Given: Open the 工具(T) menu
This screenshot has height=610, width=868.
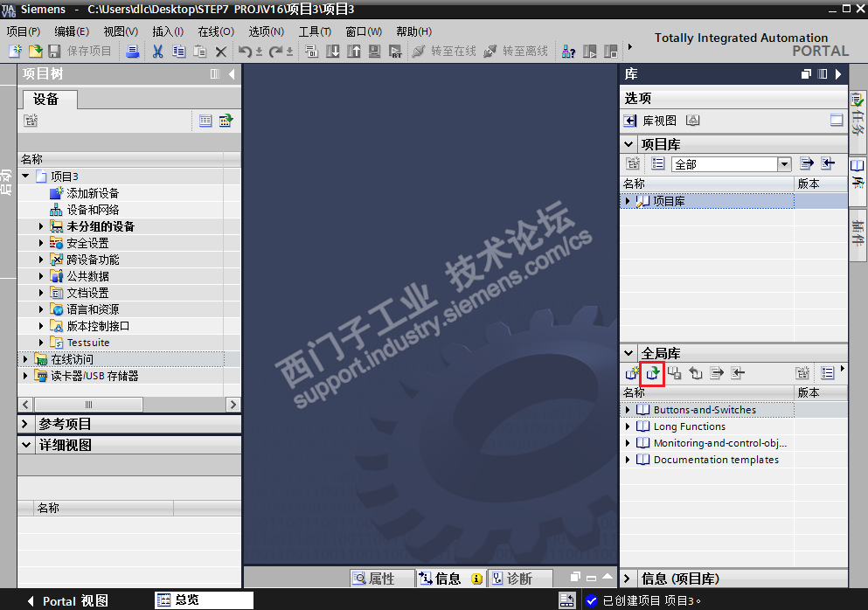Looking at the screenshot, I should pos(315,31).
